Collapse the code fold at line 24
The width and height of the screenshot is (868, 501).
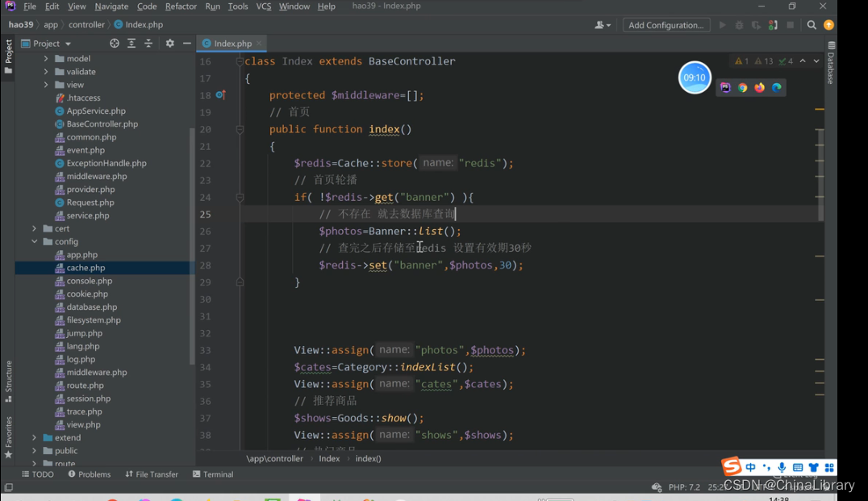click(x=240, y=197)
